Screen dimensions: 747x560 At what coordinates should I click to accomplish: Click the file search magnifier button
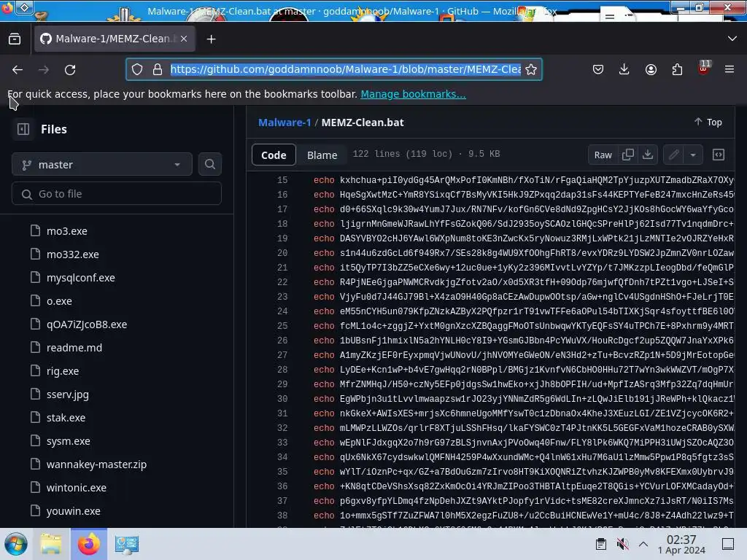[209, 164]
